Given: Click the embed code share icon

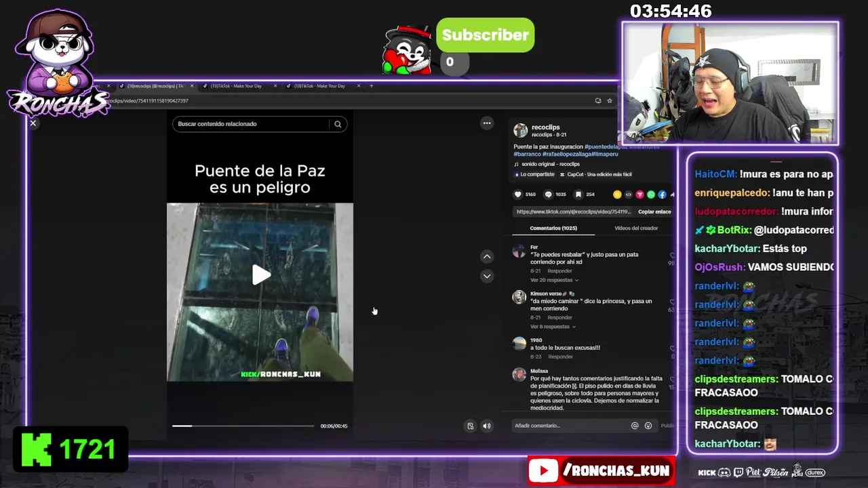Looking at the screenshot, I should click(628, 195).
